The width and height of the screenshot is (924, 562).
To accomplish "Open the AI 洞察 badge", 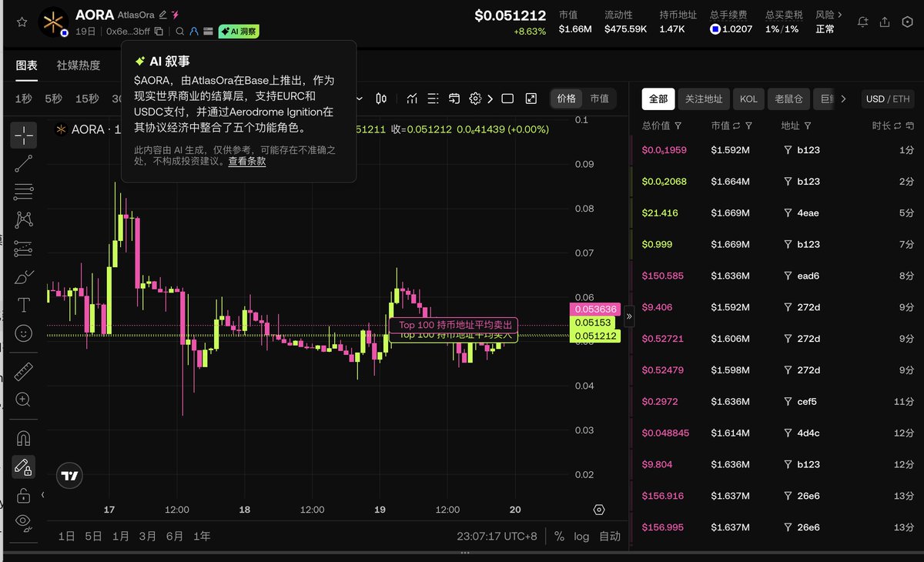I will coord(239,32).
